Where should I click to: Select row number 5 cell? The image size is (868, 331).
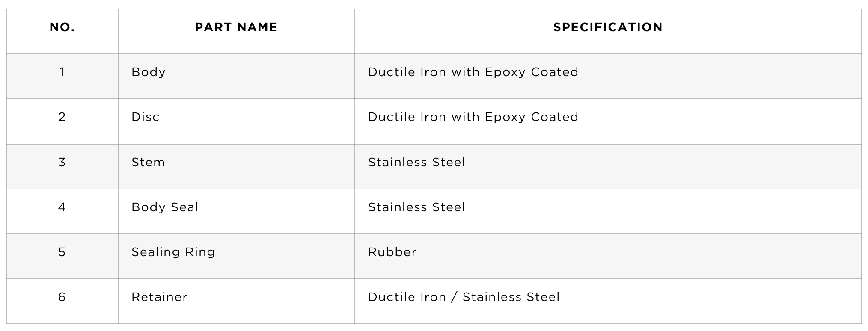point(62,257)
